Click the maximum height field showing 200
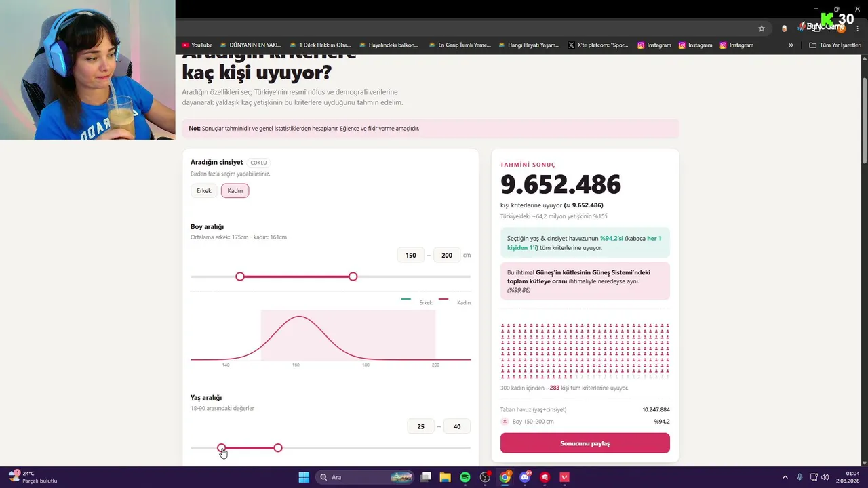 pos(447,256)
